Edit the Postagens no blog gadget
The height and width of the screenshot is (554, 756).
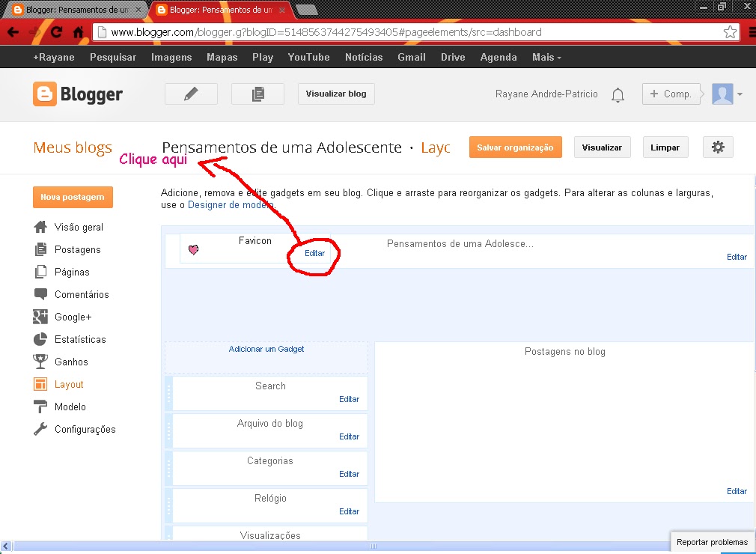[x=737, y=491]
